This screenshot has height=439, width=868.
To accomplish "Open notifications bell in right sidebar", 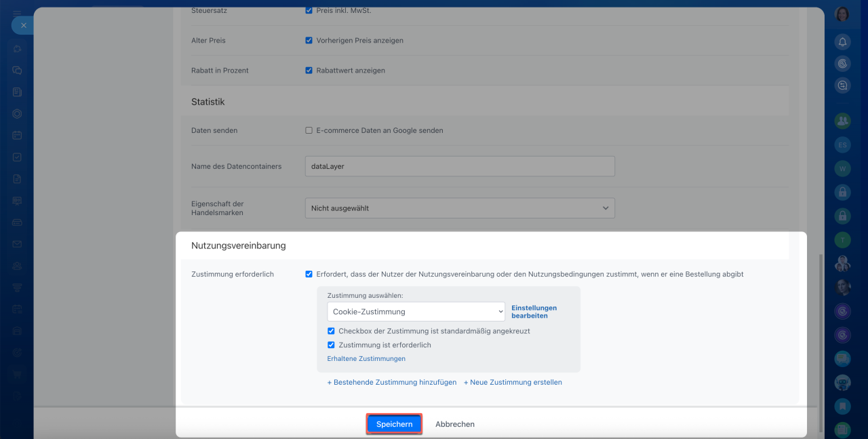I will coord(842,42).
